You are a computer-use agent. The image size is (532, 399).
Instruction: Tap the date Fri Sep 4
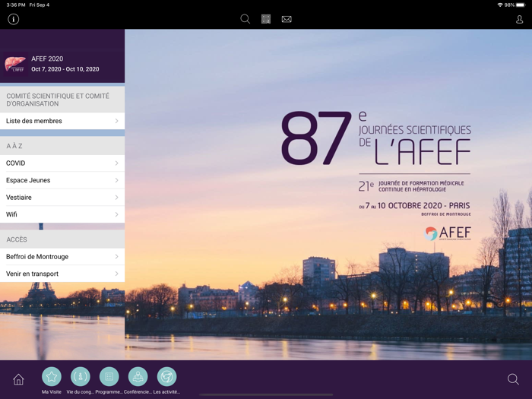[x=40, y=5]
